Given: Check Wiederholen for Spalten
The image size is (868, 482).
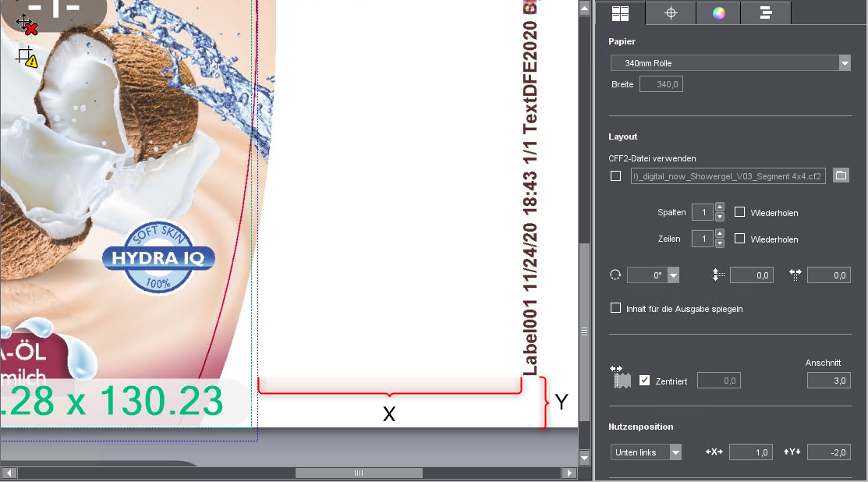Looking at the screenshot, I should 740,212.
